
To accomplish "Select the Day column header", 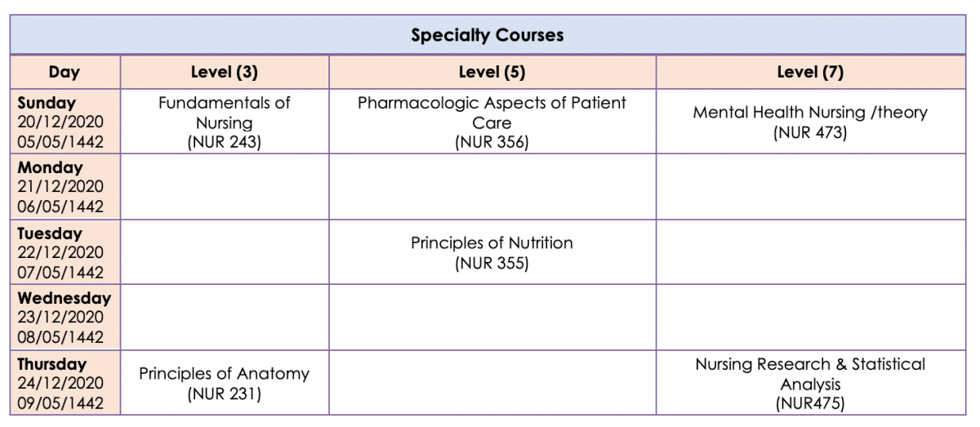I will coord(65,72).
